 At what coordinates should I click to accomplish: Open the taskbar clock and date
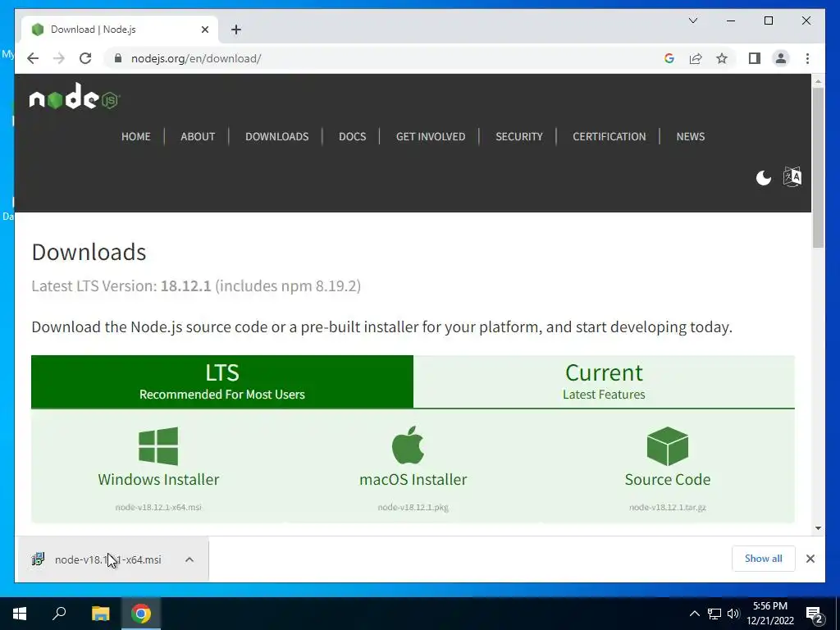(770, 614)
